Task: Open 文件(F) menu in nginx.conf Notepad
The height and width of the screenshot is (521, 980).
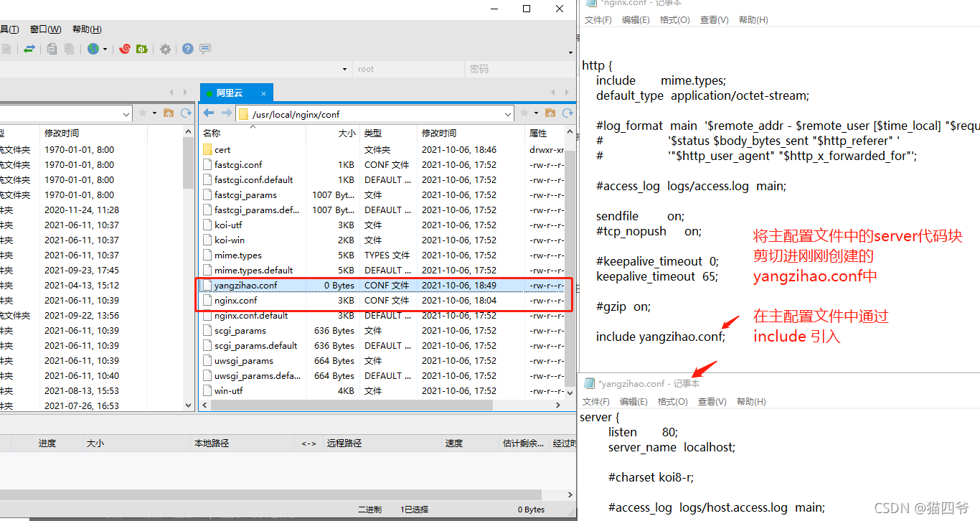Action: (x=598, y=20)
